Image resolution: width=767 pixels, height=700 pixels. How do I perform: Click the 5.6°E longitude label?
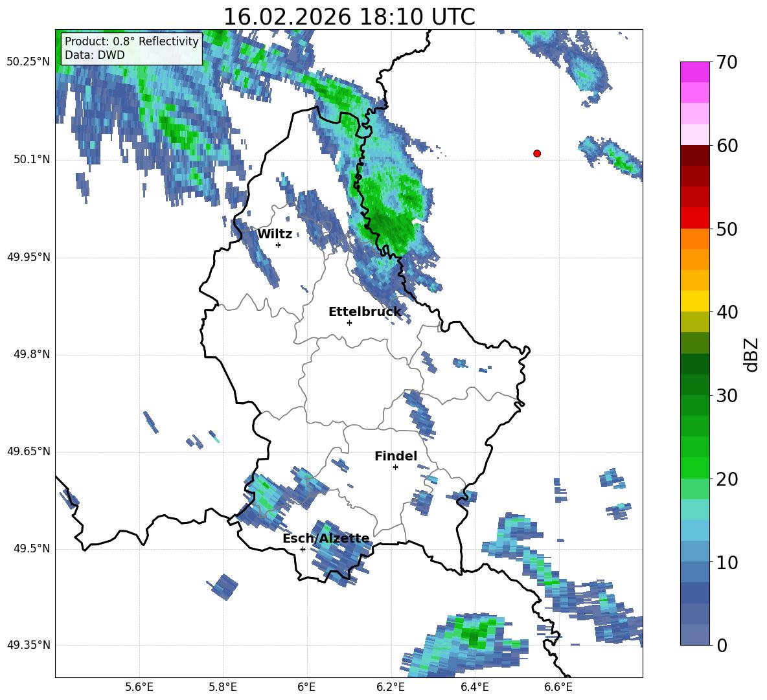click(x=139, y=687)
